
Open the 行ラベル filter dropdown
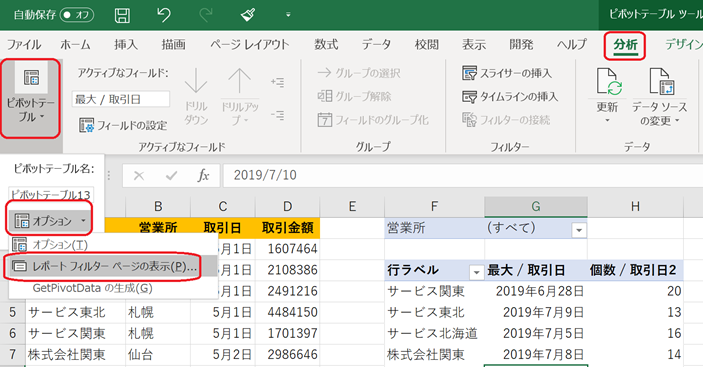click(x=476, y=272)
